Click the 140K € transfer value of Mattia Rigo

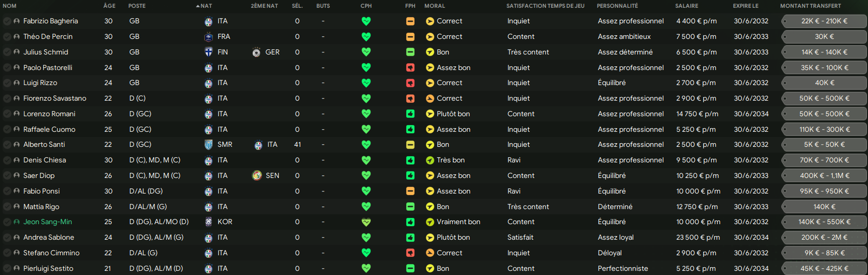point(824,207)
